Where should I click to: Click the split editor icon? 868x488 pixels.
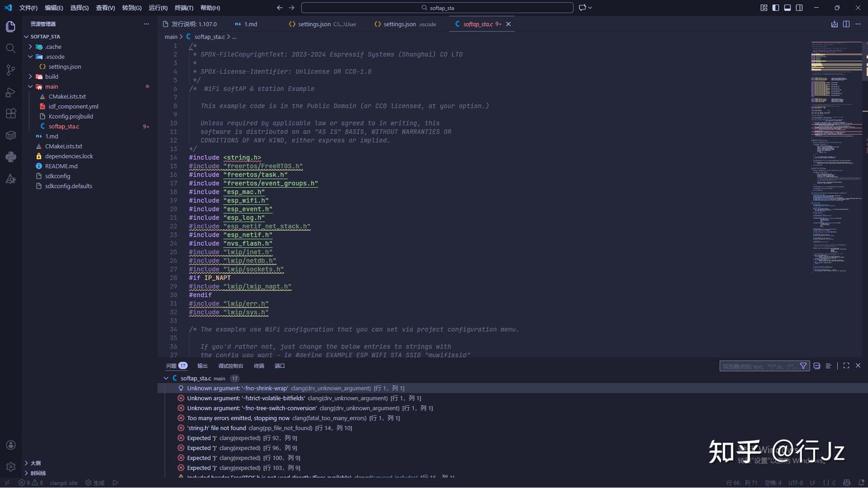point(846,24)
